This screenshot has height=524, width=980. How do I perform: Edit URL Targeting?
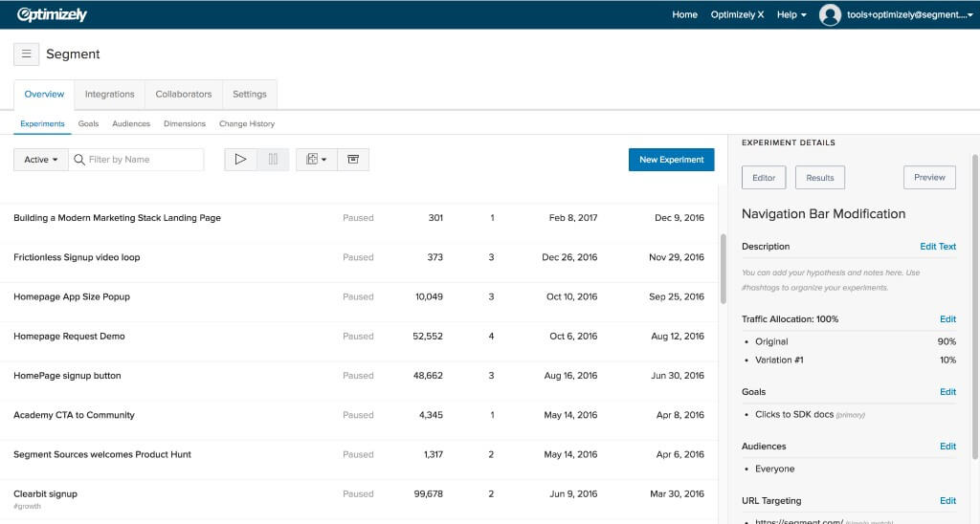(x=947, y=500)
